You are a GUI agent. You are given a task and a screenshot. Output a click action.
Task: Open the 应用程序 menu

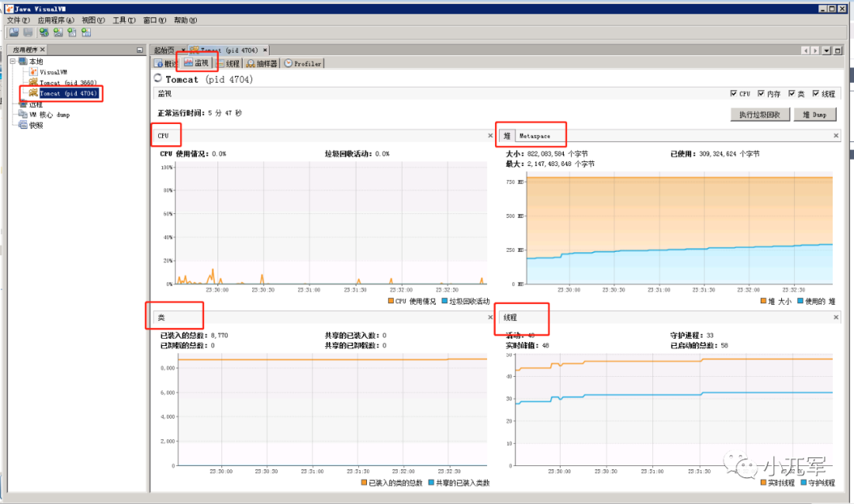pos(55,20)
